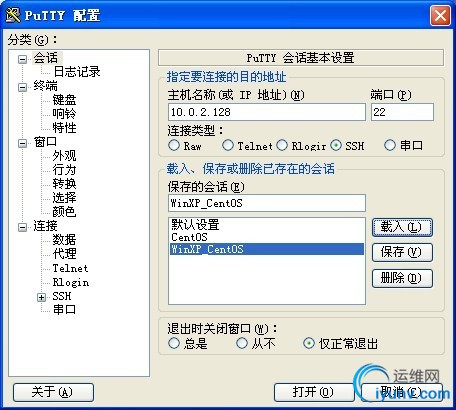
Task: Open 选择 settings category
Action: pyautogui.click(x=64, y=198)
